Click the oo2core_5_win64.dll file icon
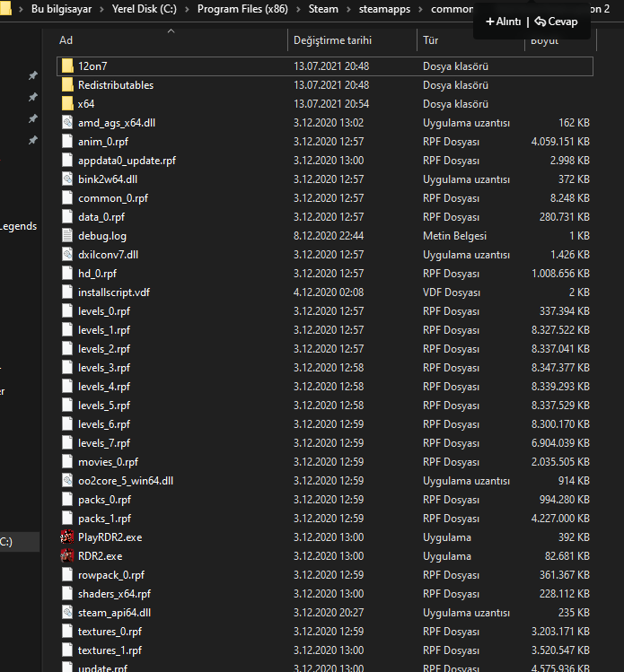 67,480
